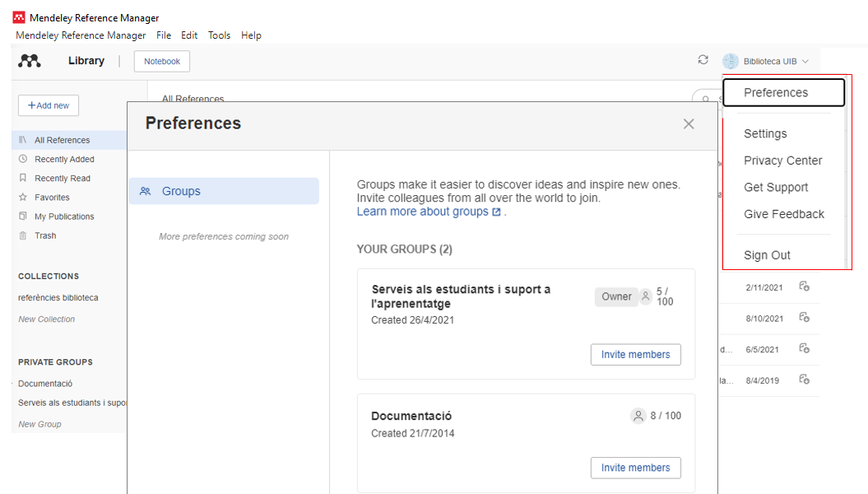Open Recently Read in sidebar
The width and height of the screenshot is (868, 494).
(62, 179)
